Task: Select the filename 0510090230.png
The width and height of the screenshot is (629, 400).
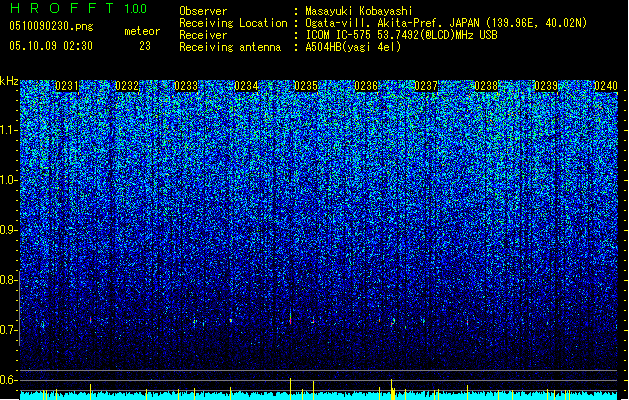Action: 51,27
